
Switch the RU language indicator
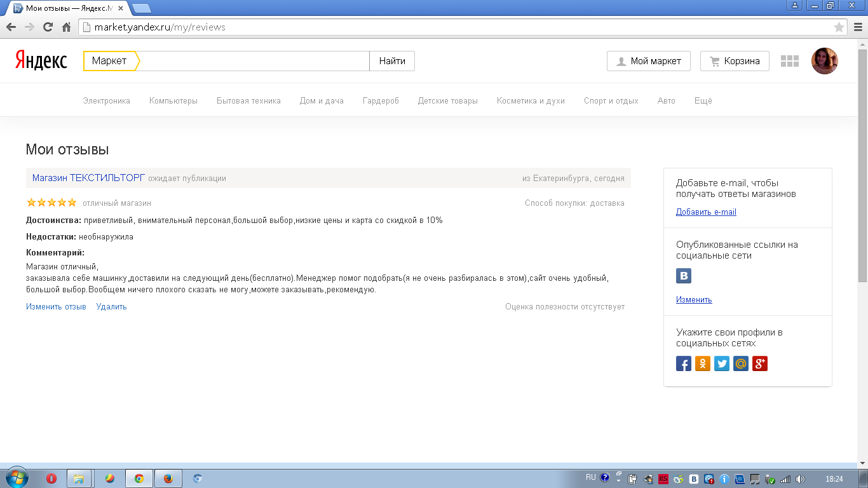591,477
